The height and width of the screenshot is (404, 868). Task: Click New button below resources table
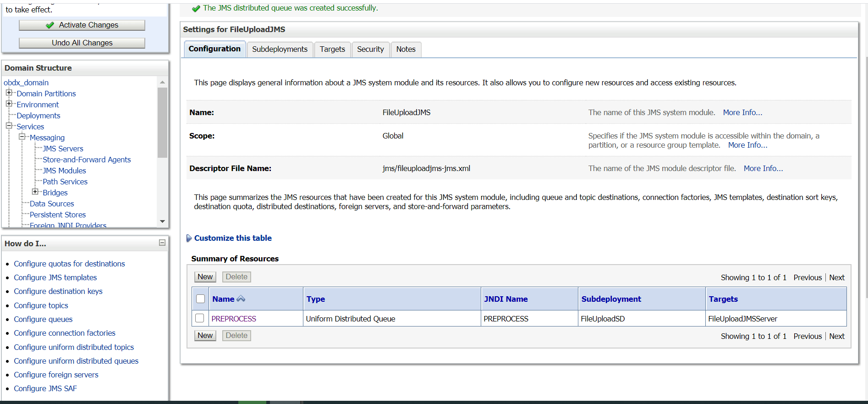point(205,336)
